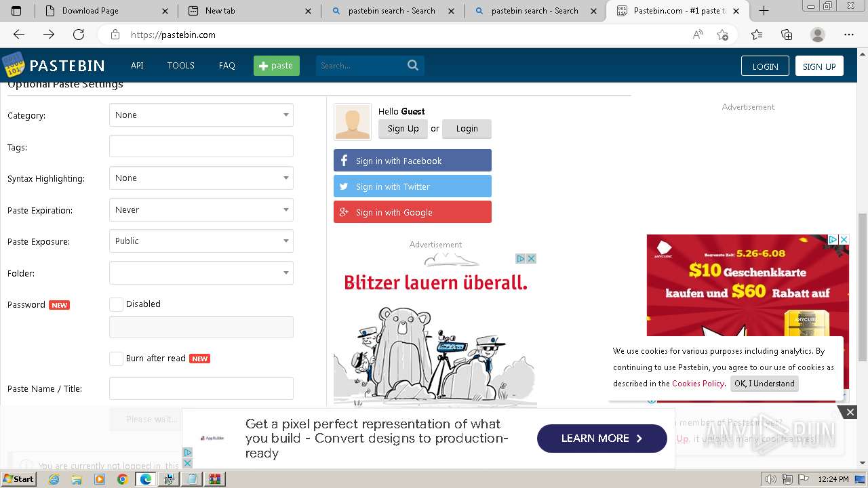The width and height of the screenshot is (868, 488).
Task: Click the Pastebin logo icon
Action: tap(13, 66)
